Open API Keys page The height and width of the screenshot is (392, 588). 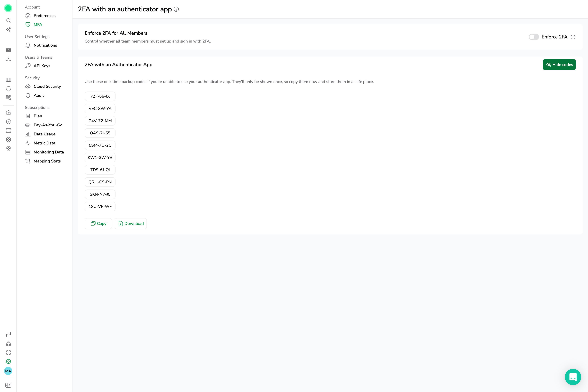click(x=42, y=66)
